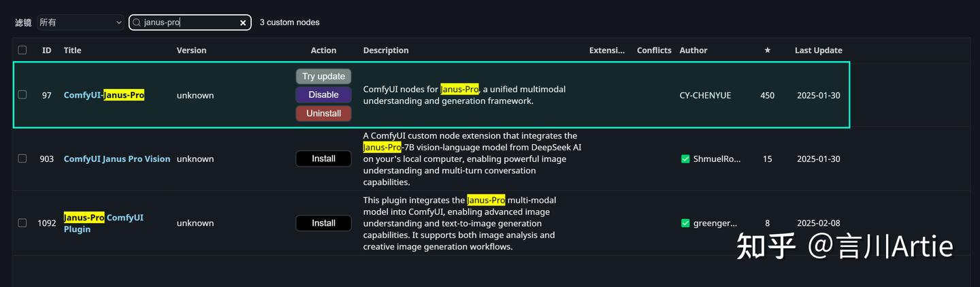Sort by the Author column header

click(693, 50)
